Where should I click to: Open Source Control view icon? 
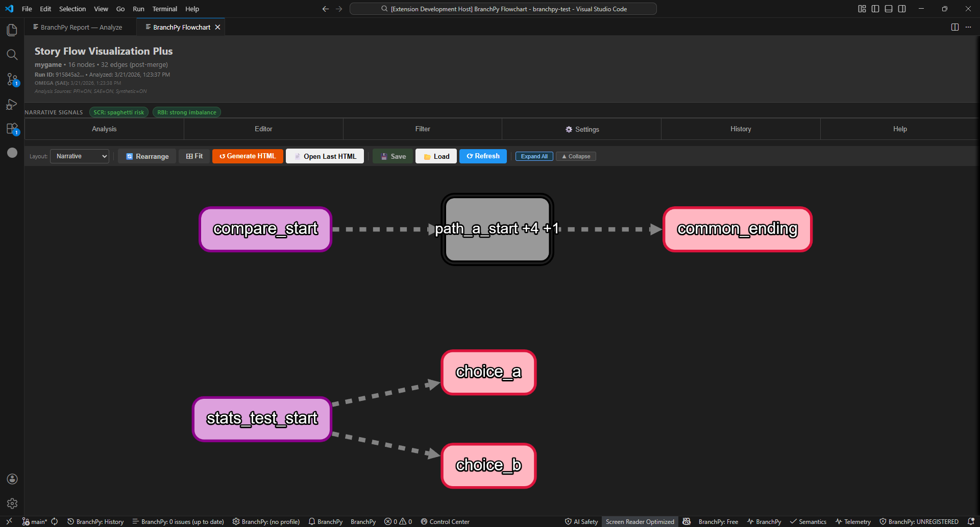tap(12, 79)
